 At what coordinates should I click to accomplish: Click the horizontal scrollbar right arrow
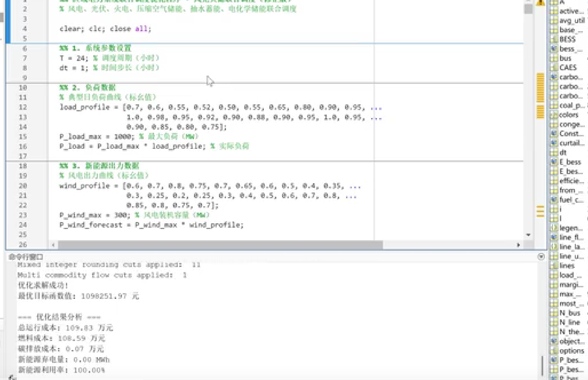coord(518,245)
